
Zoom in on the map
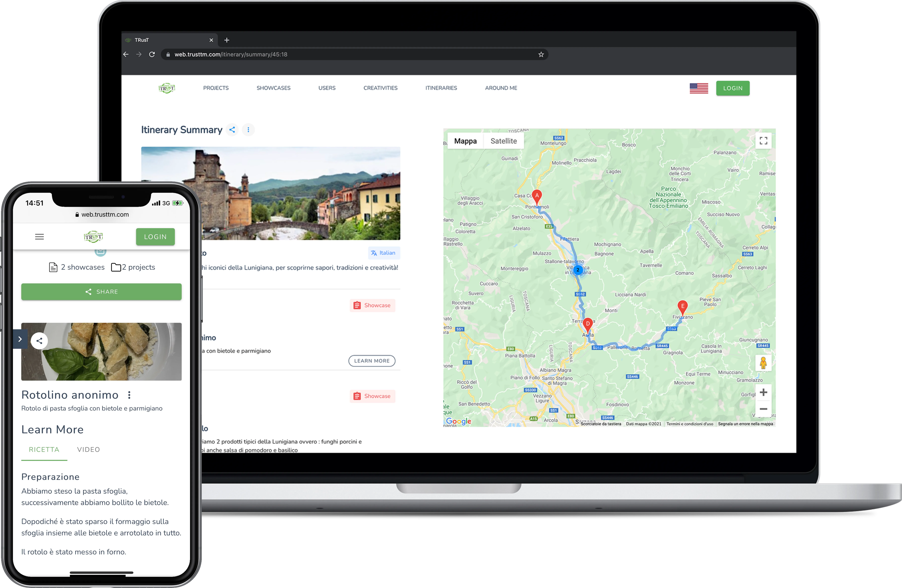[763, 392]
